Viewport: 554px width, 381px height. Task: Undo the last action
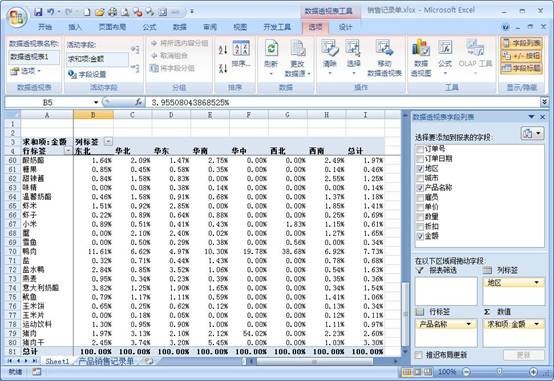[51, 12]
